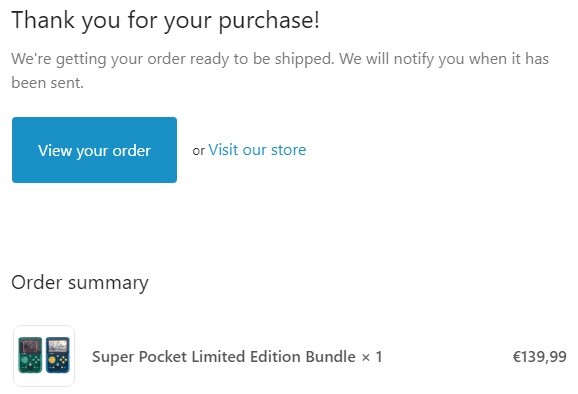The width and height of the screenshot is (578, 394).
Task: Select the Super Pocket Limited Edition Bundle name
Action: pos(224,356)
